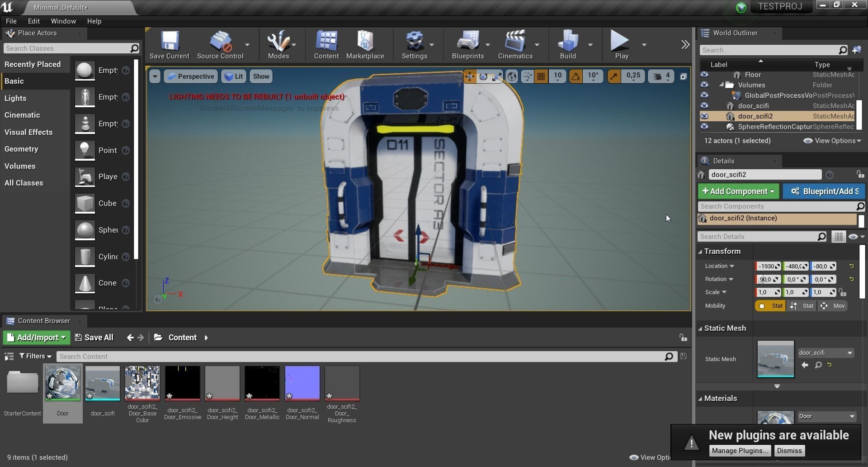868x467 pixels.
Task: Click the Add/Import button
Action: tap(36, 338)
